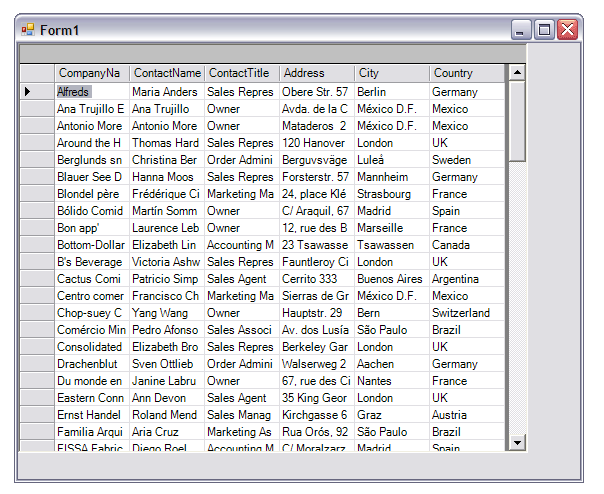Viewport: 604px width, 494px height.
Task: Select the Bólido Comid cell
Action: (x=92, y=211)
